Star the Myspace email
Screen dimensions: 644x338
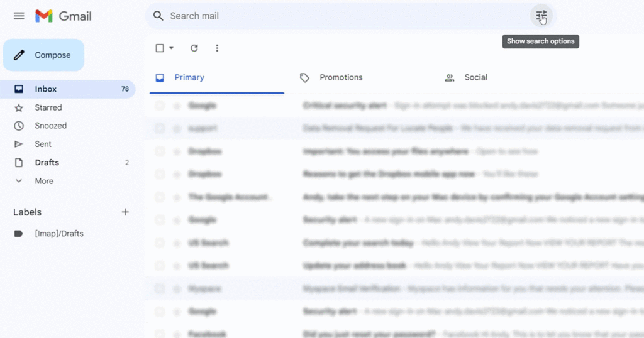click(177, 289)
